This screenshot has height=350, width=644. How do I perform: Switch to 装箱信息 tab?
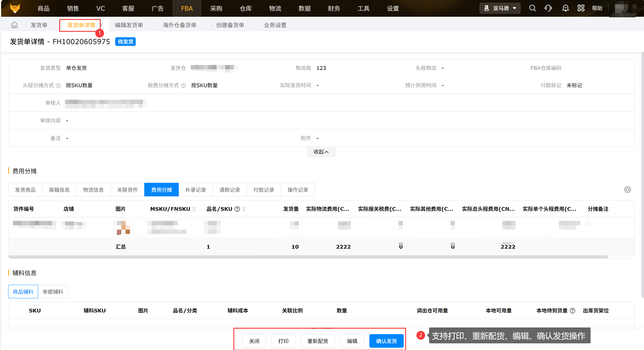pos(59,190)
